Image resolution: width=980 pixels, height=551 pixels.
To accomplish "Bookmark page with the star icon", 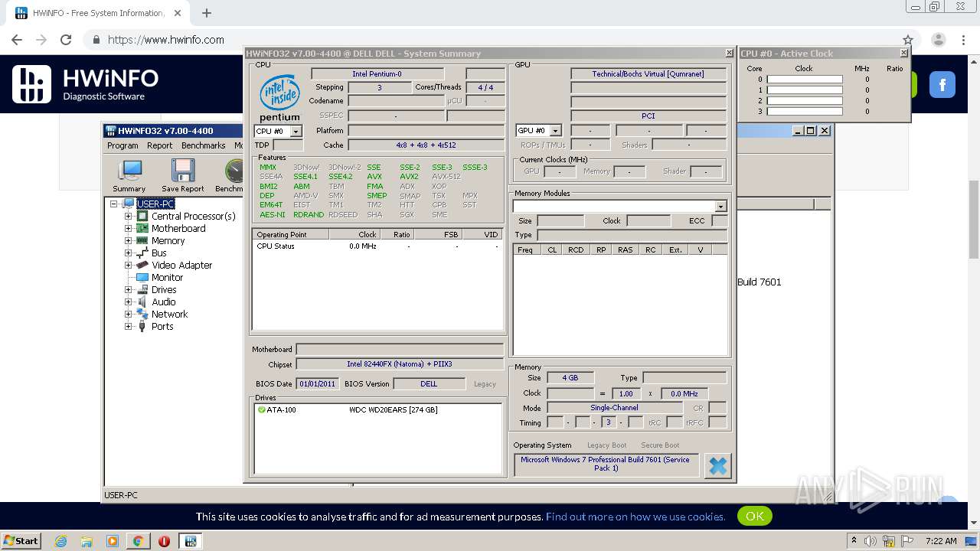I will [x=908, y=40].
